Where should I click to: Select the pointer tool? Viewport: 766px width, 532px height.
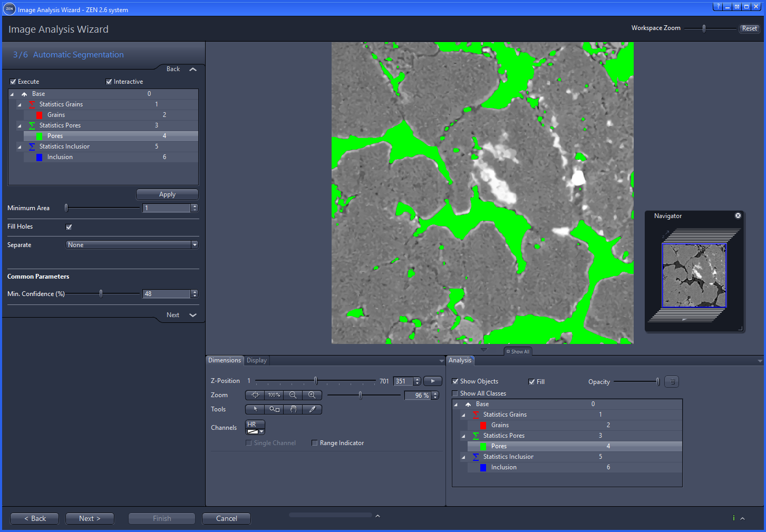tap(255, 409)
